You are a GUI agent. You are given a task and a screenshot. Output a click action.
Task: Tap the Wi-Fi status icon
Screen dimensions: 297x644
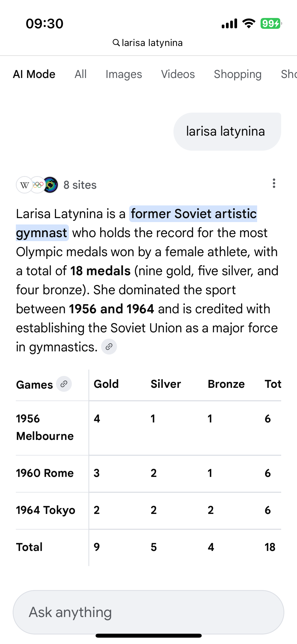(x=249, y=24)
